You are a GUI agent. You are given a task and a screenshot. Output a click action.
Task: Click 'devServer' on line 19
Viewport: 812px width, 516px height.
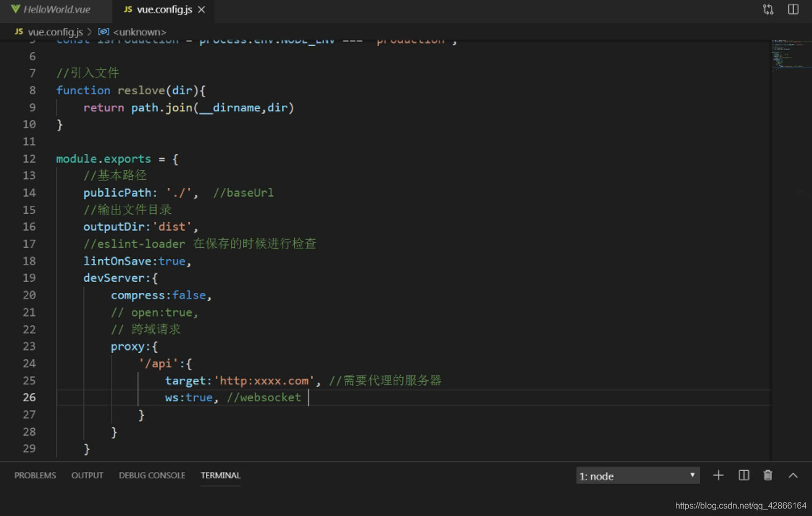tap(114, 278)
